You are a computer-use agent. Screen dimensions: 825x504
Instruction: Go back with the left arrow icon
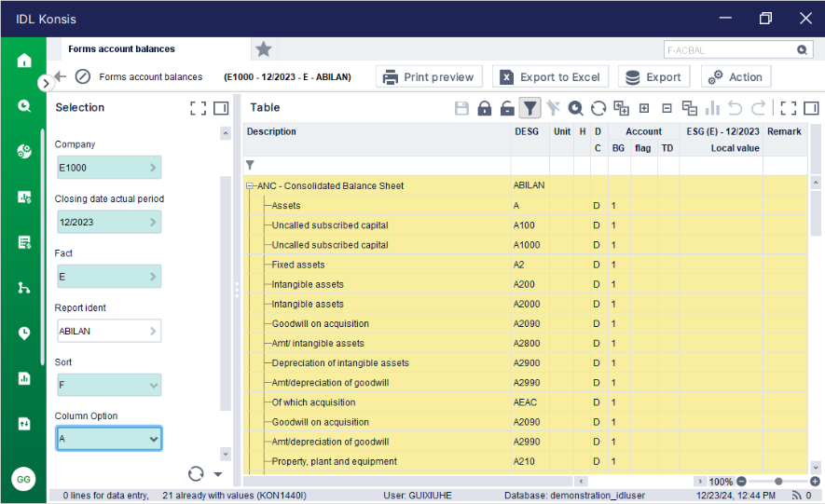(x=61, y=76)
